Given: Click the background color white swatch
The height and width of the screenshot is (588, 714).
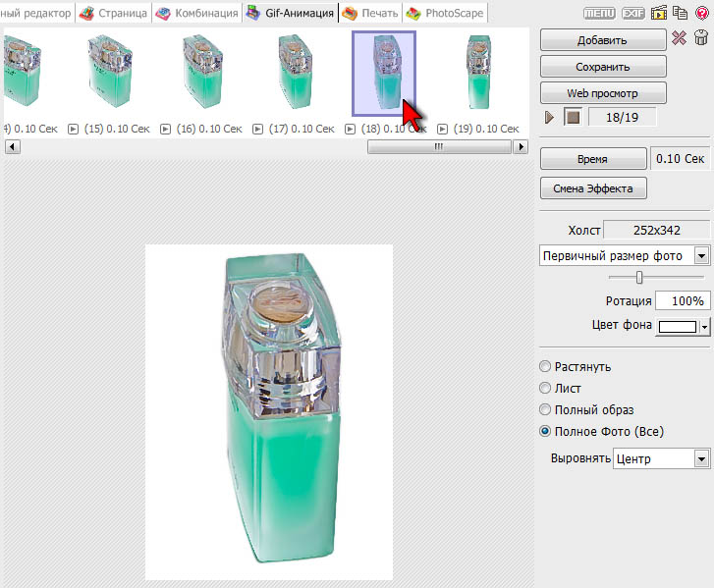Looking at the screenshot, I should click(x=678, y=327).
